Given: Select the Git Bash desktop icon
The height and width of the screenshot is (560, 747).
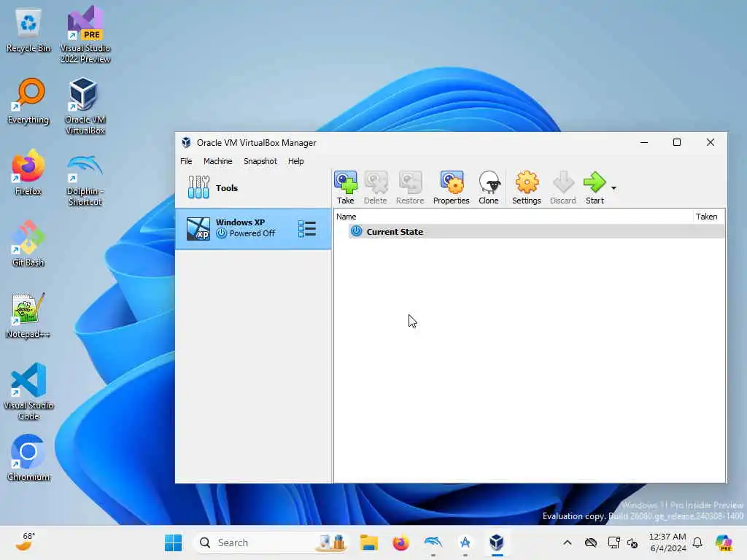Looking at the screenshot, I should [28, 244].
